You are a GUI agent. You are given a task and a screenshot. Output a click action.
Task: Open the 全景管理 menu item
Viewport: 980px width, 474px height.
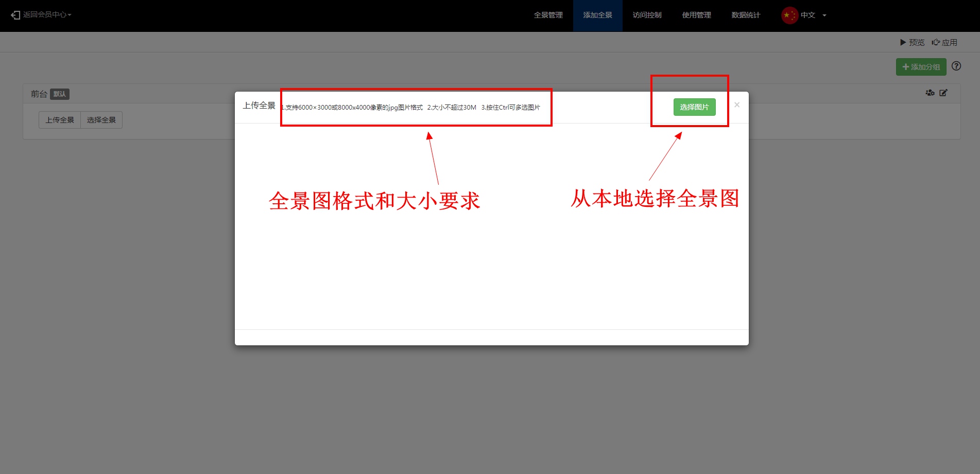(548, 15)
